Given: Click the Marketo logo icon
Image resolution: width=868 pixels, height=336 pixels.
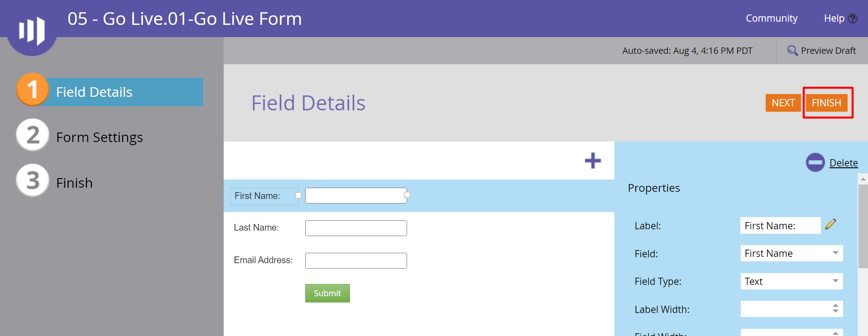Looking at the screenshot, I should (x=32, y=31).
